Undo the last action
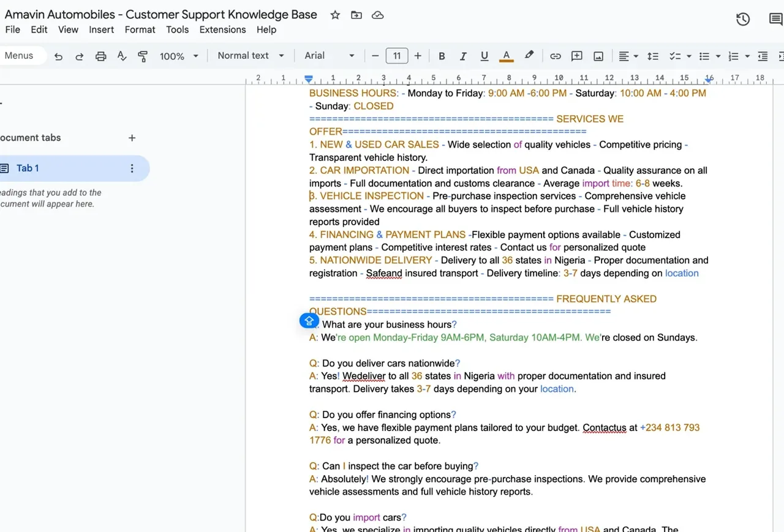Screen dimensions: 784x532 (x=58, y=56)
